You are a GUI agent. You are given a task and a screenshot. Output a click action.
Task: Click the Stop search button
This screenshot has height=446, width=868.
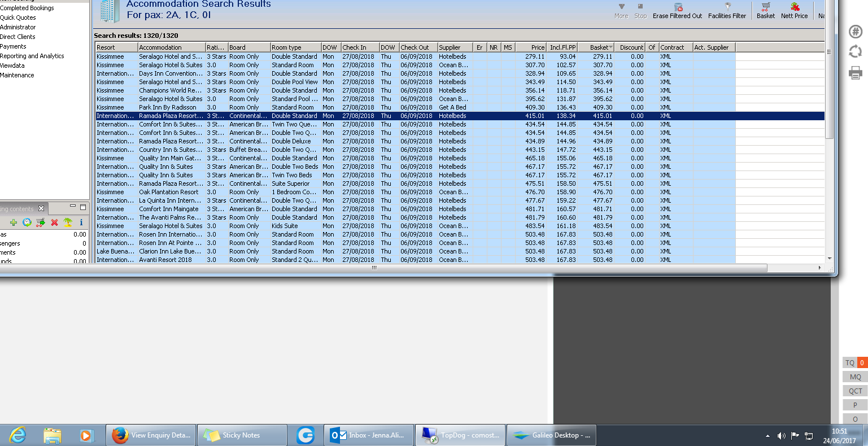pyautogui.click(x=640, y=10)
